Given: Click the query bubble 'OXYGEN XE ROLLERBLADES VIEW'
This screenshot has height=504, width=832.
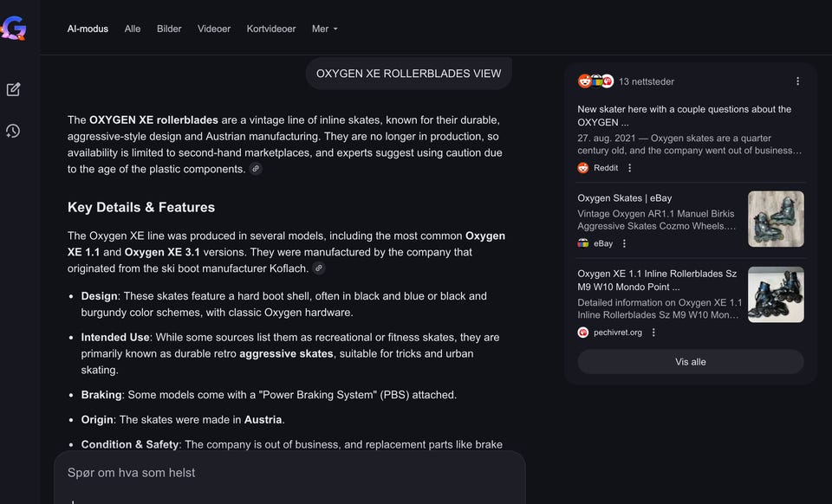Looking at the screenshot, I should click(x=408, y=74).
